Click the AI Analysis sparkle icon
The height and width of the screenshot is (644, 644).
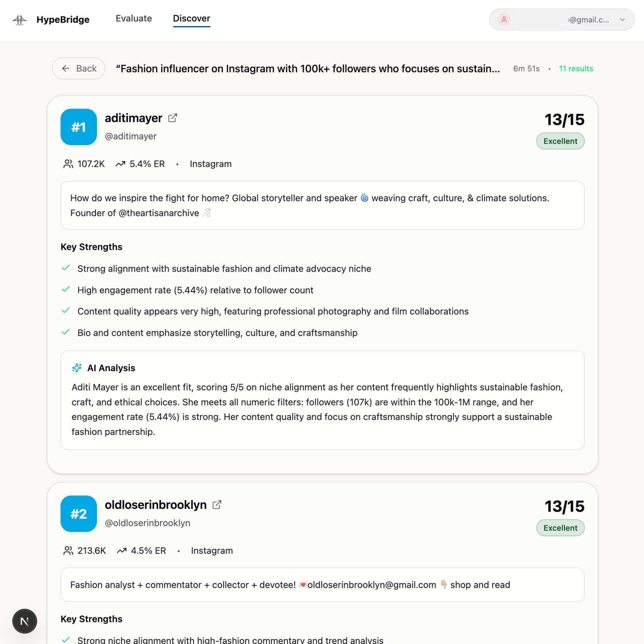77,368
